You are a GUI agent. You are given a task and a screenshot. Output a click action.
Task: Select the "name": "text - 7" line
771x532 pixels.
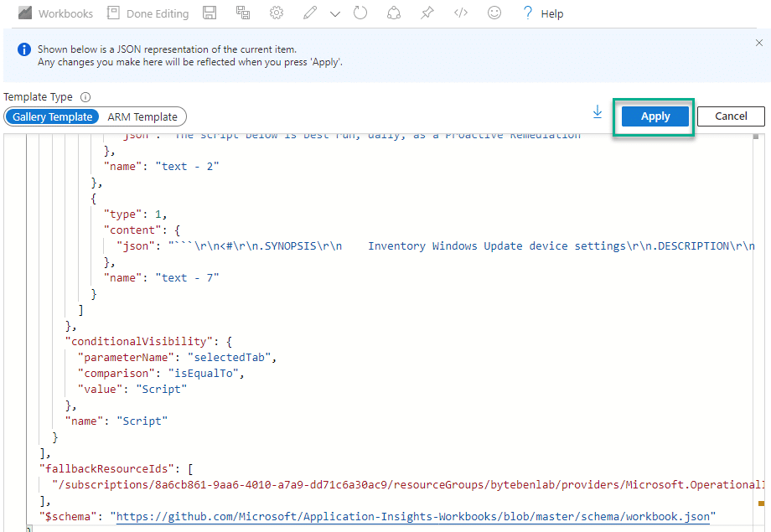(x=161, y=278)
